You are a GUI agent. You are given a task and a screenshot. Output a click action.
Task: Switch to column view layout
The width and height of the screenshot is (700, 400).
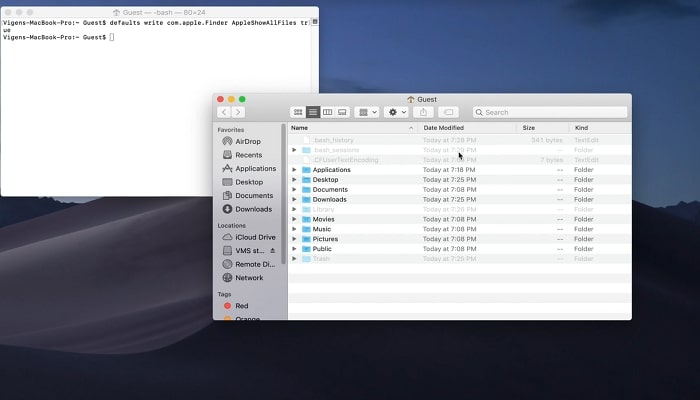pos(327,112)
